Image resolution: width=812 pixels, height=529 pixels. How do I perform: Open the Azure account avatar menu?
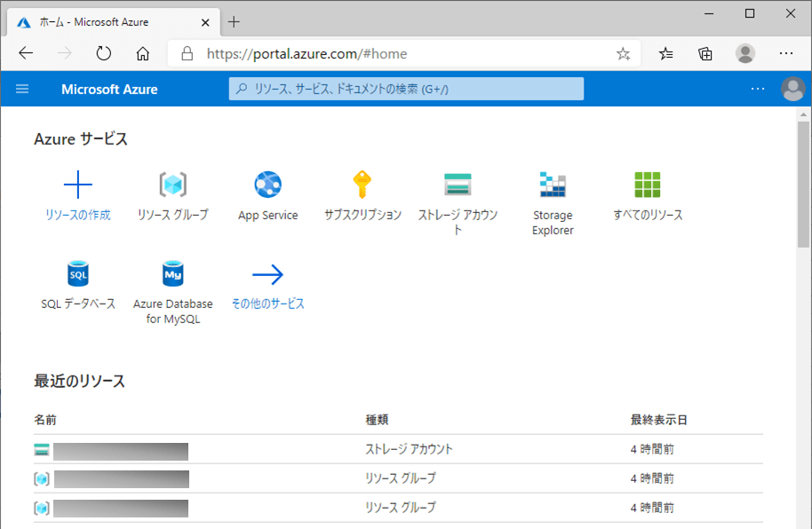coord(792,89)
